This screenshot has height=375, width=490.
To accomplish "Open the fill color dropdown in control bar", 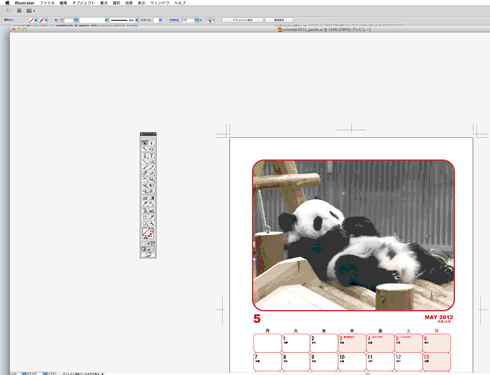I will click(36, 20).
